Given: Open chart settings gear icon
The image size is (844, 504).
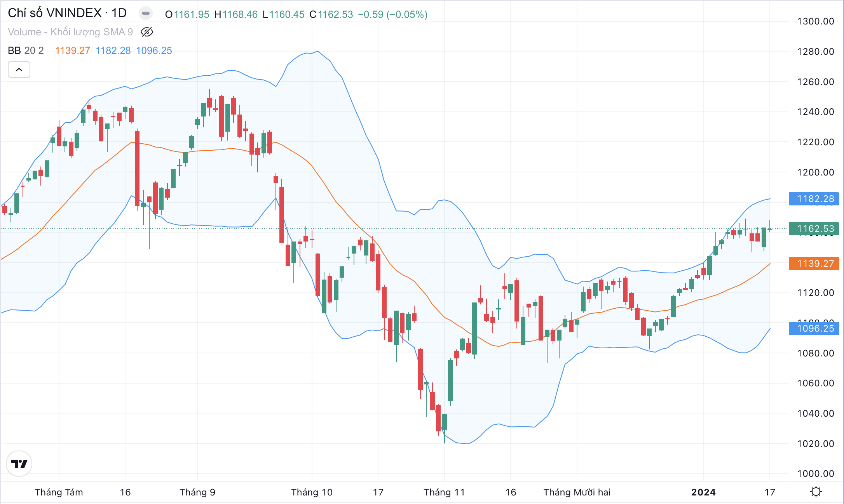Looking at the screenshot, I should [816, 492].
